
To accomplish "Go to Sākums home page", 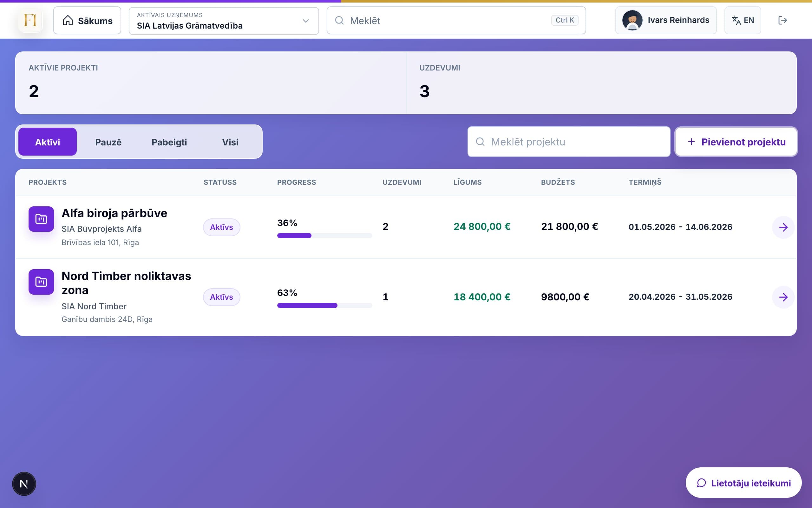I will tap(87, 21).
